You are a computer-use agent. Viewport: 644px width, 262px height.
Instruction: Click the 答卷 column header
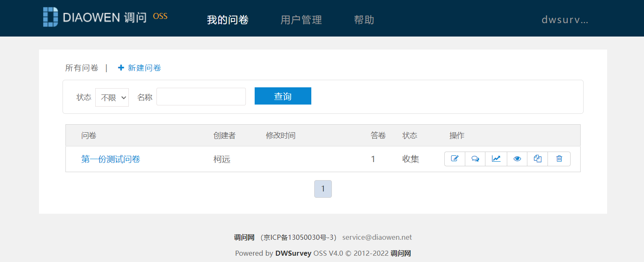click(x=378, y=136)
